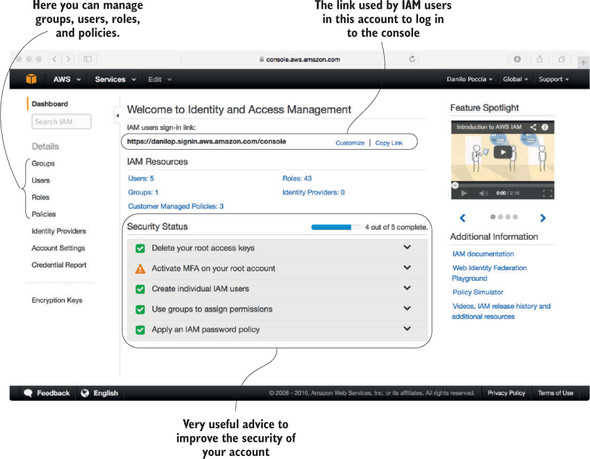
Task: Click the AWS orange cube logo
Action: [31, 79]
